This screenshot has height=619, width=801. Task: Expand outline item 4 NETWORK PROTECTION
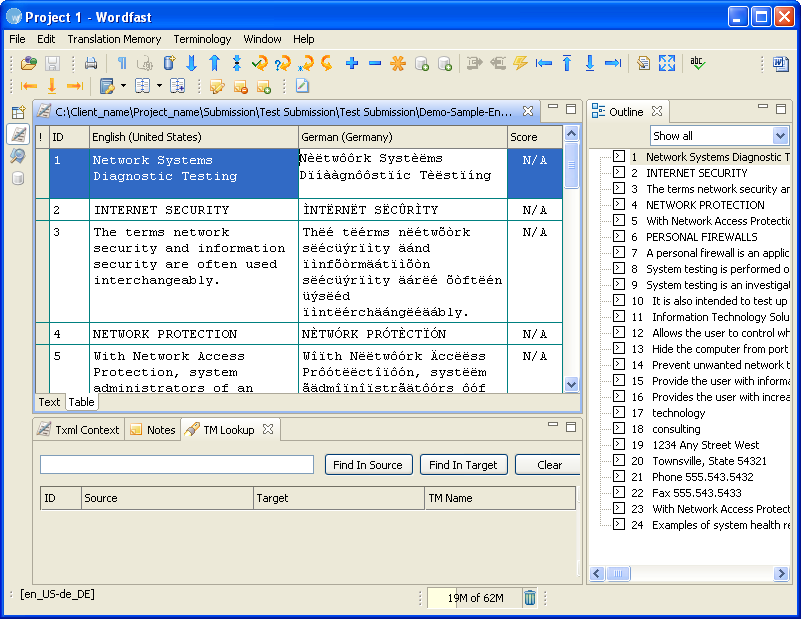619,204
